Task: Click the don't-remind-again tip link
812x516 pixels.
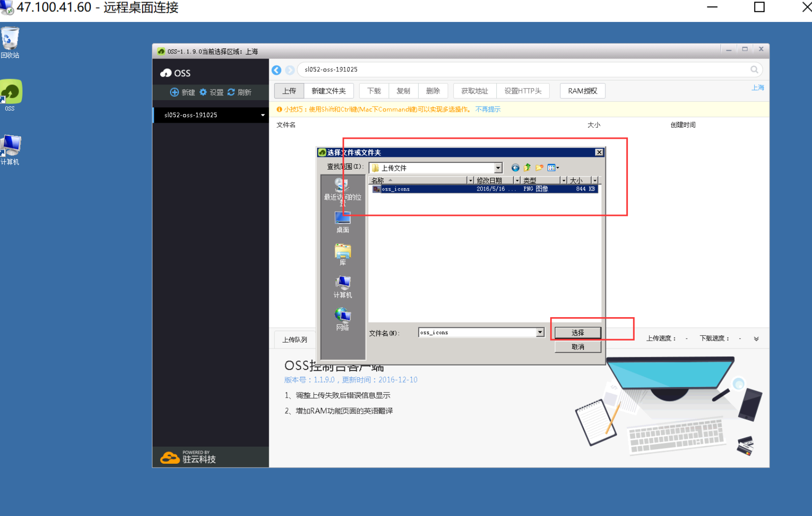Action: tap(488, 109)
